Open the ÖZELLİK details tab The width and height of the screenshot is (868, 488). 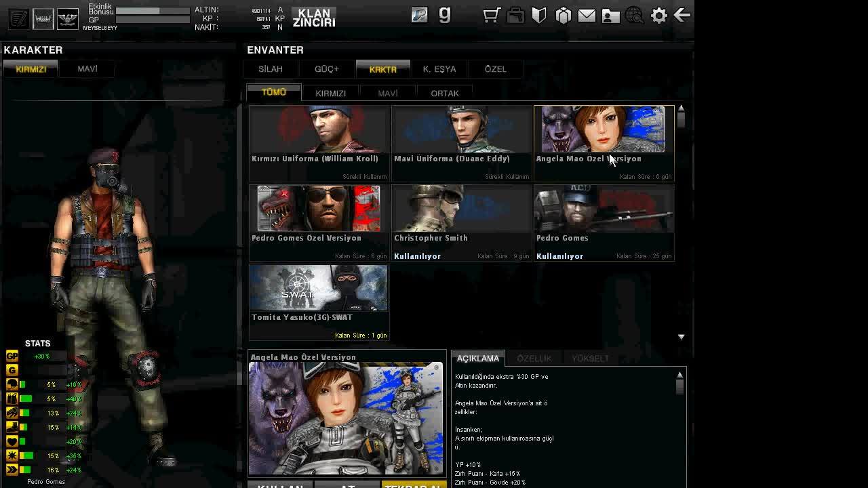(x=534, y=358)
